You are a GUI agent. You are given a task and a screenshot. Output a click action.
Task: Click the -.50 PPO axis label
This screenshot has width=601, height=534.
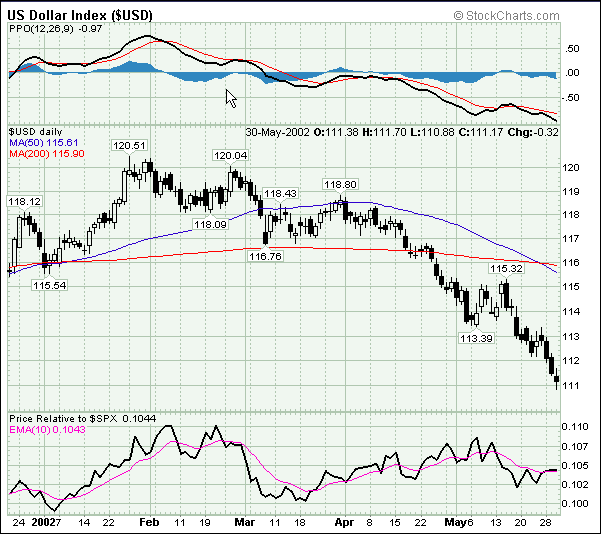click(571, 98)
